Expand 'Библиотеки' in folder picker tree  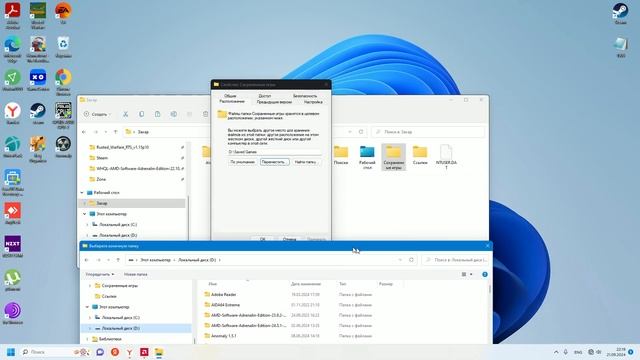[87, 339]
